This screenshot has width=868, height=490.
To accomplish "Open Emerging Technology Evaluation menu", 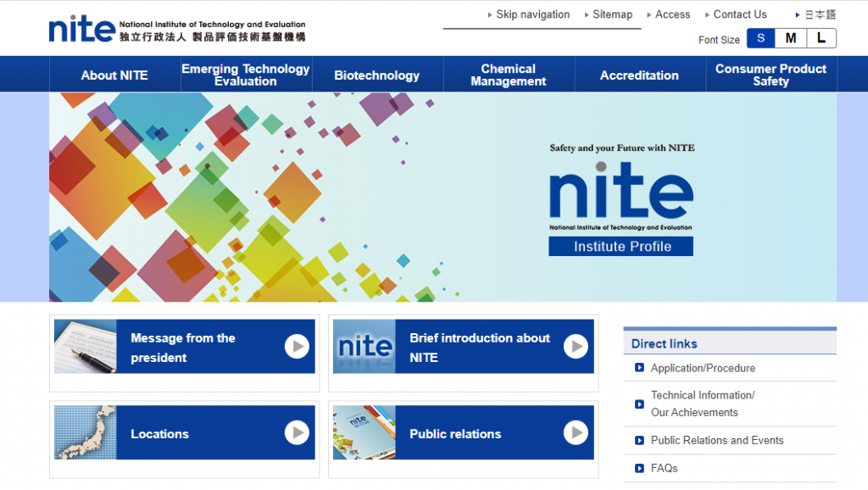I will coord(246,75).
